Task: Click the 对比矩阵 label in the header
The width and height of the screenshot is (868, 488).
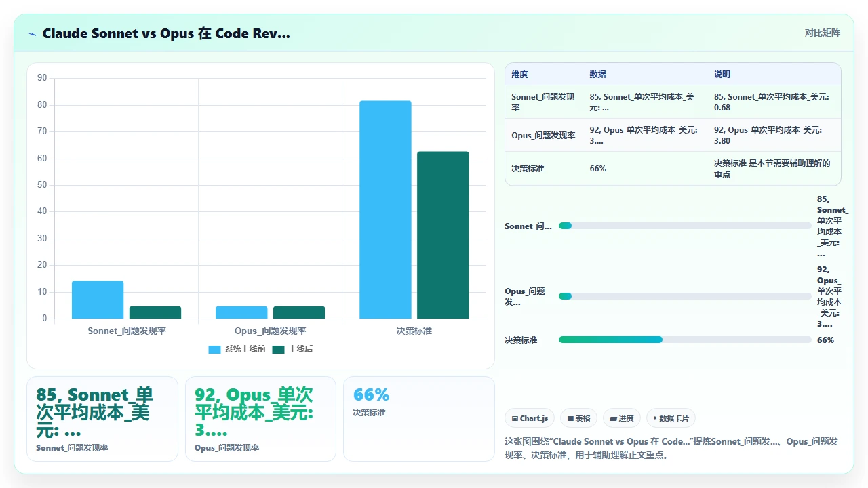Action: [x=822, y=33]
